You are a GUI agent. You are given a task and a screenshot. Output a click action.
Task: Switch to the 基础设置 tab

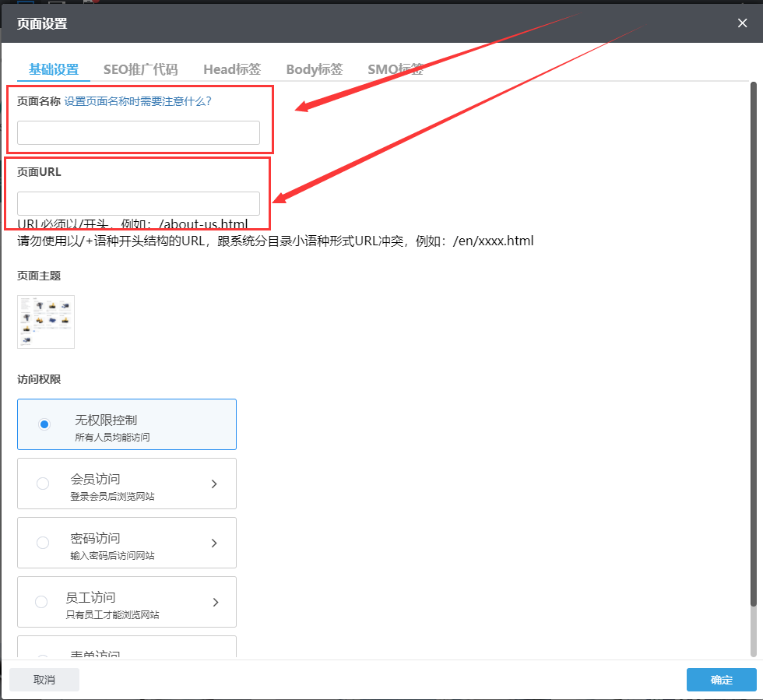pos(54,69)
